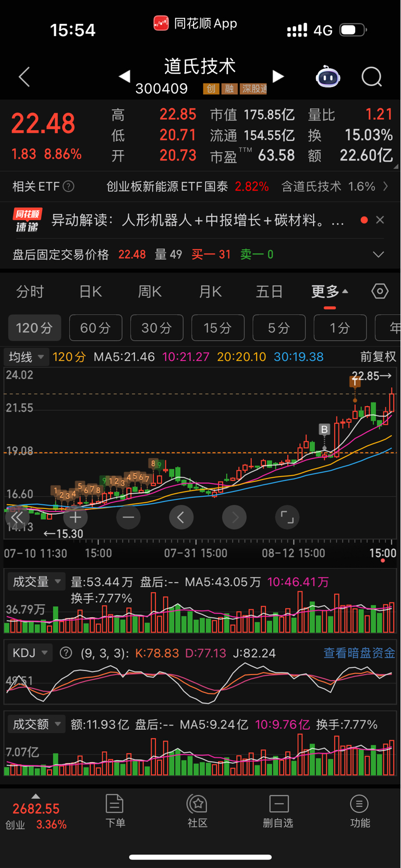Open the KDJ indicator dropdown
This screenshot has width=401, height=868.
click(30, 653)
